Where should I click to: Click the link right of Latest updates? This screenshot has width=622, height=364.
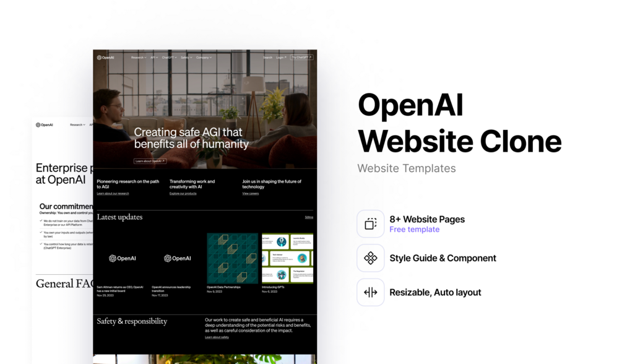pyautogui.click(x=309, y=217)
